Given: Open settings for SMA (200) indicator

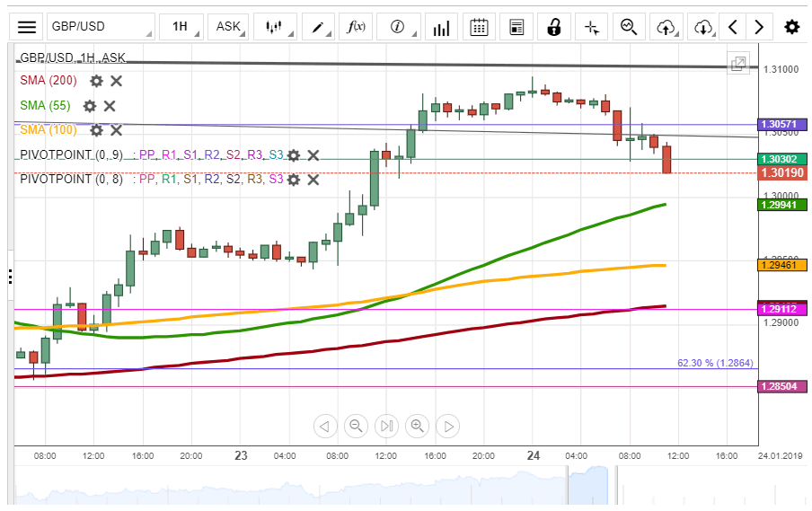Looking at the screenshot, I should tap(96, 81).
